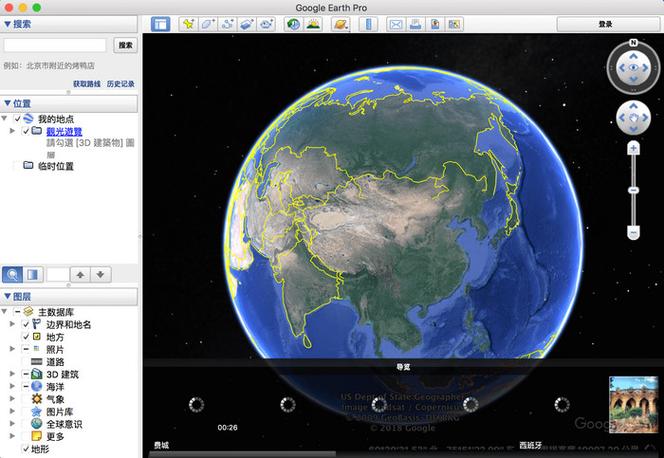Expand the 照片 layer triangle
Image resolution: width=664 pixels, height=458 pixels.
[x=12, y=349]
